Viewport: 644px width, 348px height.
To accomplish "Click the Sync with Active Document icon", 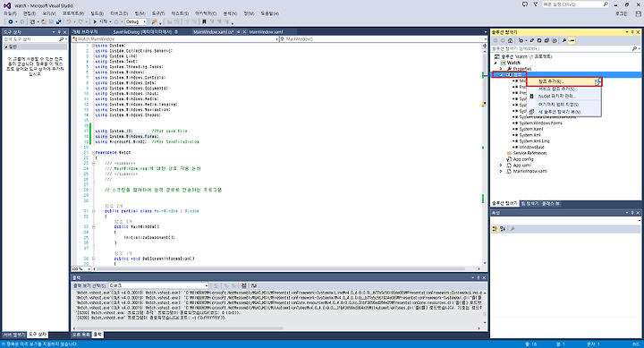I will (x=532, y=40).
